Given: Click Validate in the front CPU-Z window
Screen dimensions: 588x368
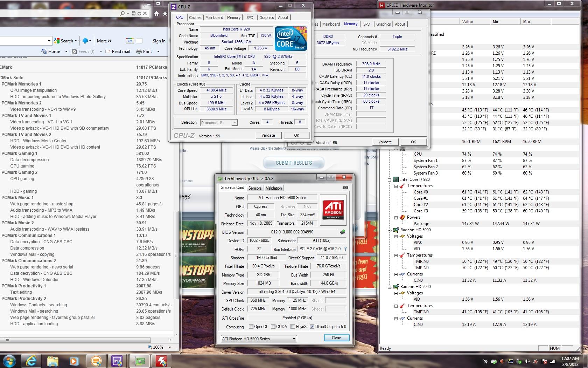Looking at the screenshot, I should click(x=268, y=135).
